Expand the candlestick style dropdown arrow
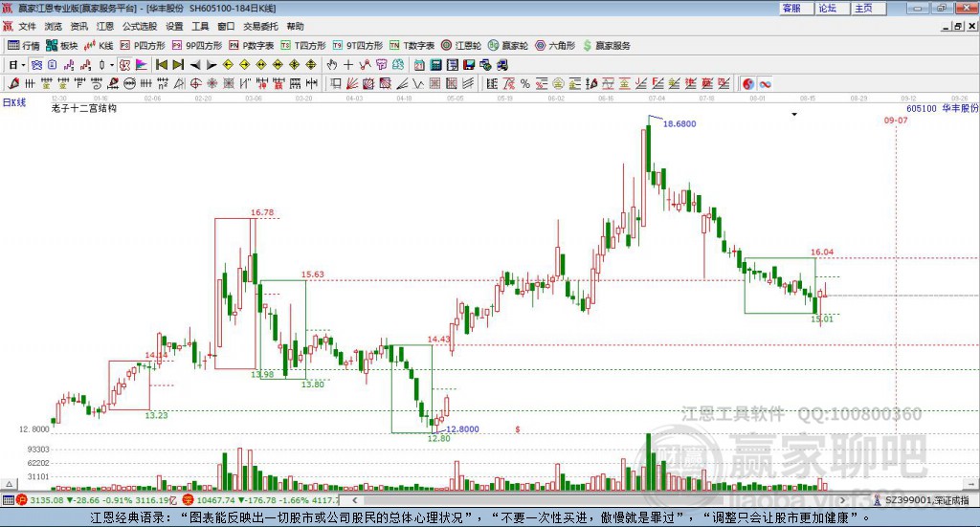This screenshot has height=527, width=980. pos(112,65)
